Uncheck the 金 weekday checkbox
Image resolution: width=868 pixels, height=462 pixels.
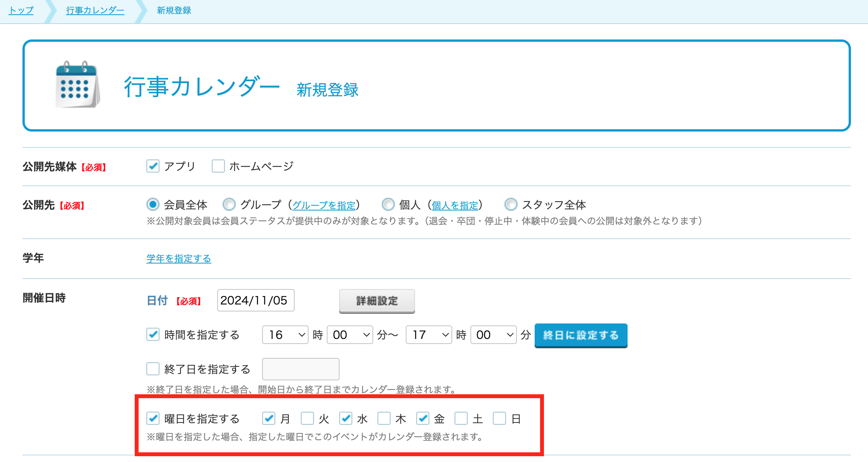(423, 418)
